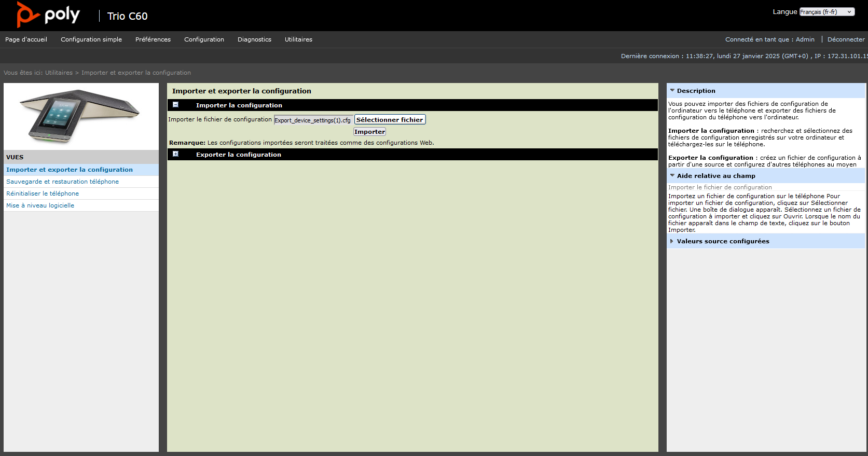This screenshot has width=868, height=456.
Task: Collapse the Description help panel
Action: (x=672, y=91)
